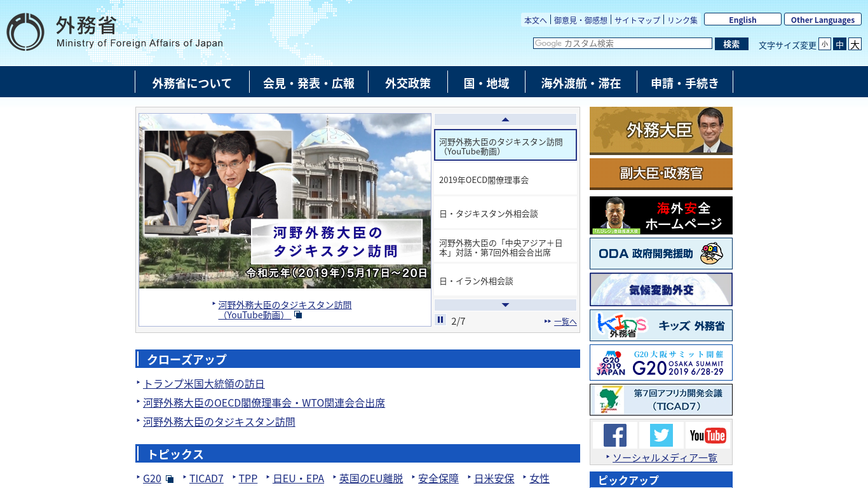Click the Other Languages button
This screenshot has width=868, height=488.
click(823, 20)
